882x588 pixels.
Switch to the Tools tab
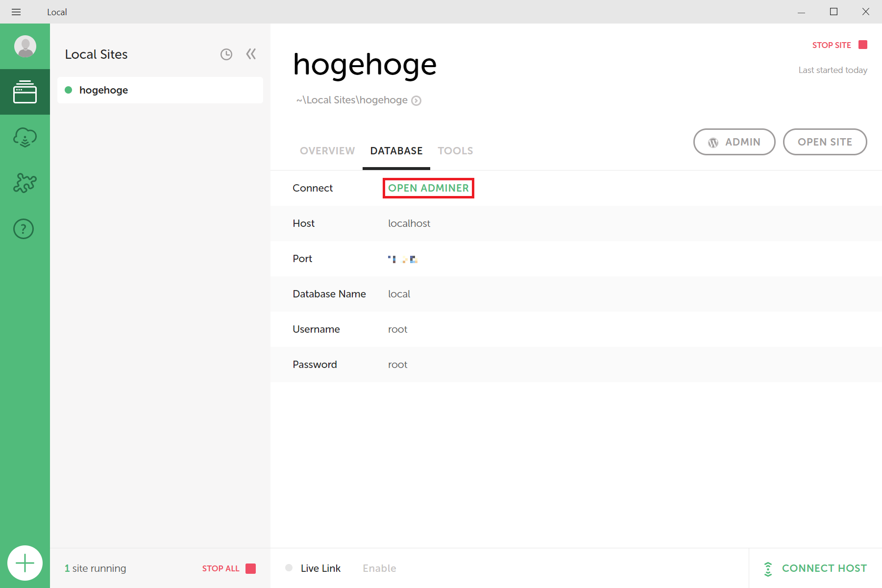pos(455,151)
